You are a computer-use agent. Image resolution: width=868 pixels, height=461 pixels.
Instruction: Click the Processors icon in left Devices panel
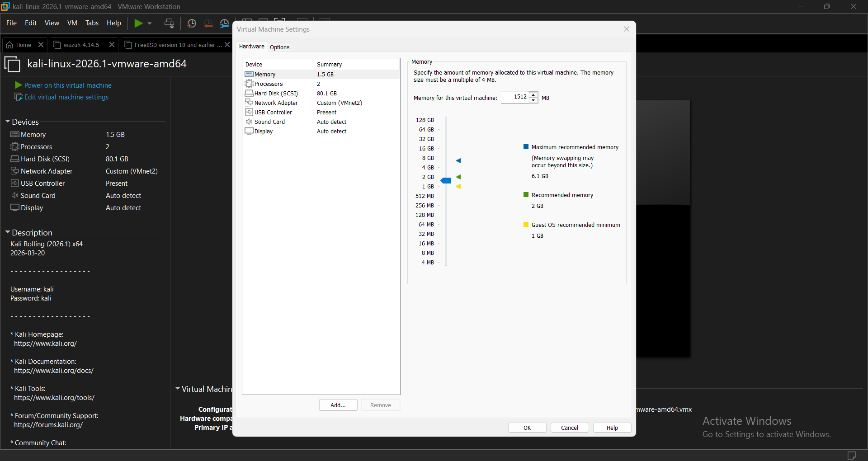click(15, 146)
